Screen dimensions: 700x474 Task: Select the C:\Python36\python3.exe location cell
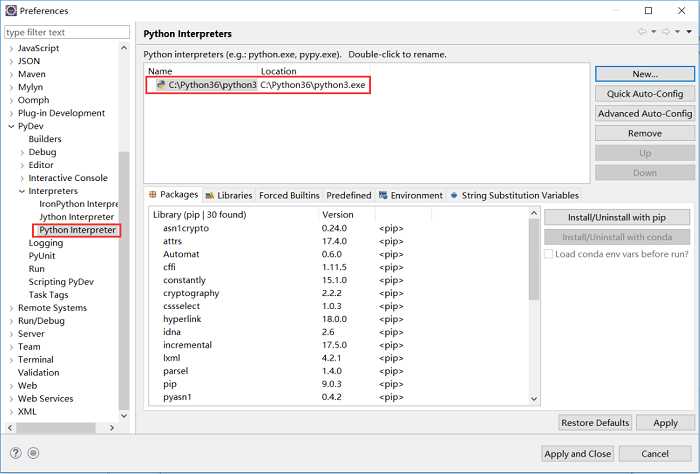tap(313, 85)
